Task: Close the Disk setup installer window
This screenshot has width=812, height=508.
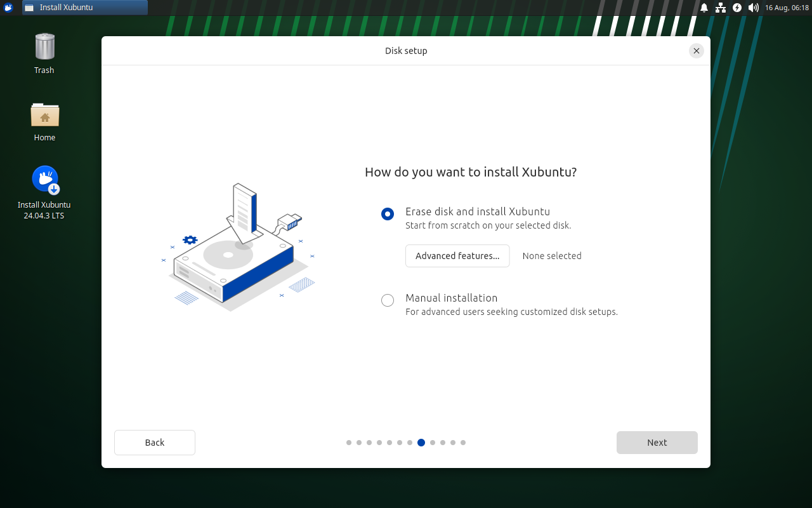Action: 697,51
